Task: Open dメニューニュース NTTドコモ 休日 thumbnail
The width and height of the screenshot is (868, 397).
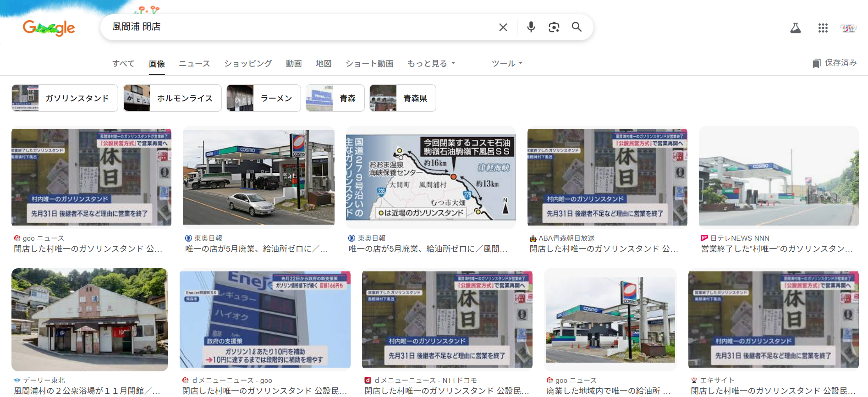Action: click(447, 320)
